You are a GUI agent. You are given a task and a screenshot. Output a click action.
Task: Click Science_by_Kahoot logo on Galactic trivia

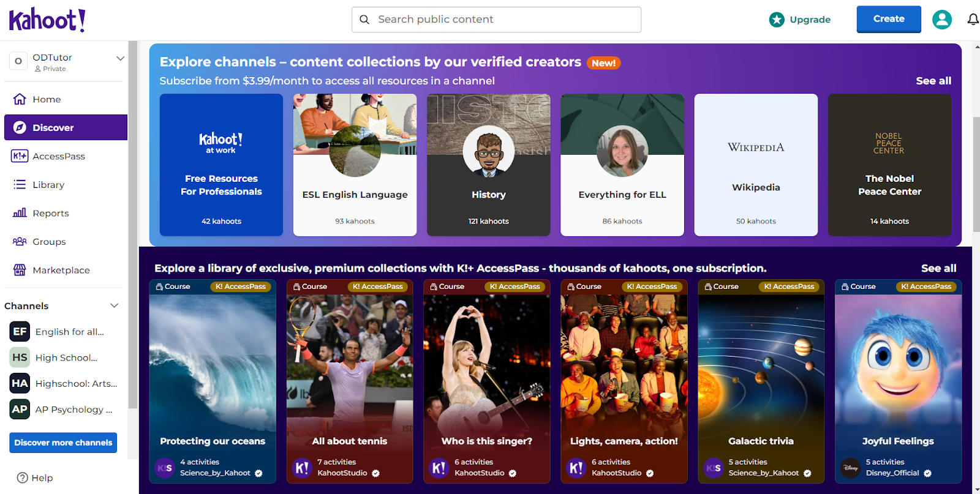(714, 468)
